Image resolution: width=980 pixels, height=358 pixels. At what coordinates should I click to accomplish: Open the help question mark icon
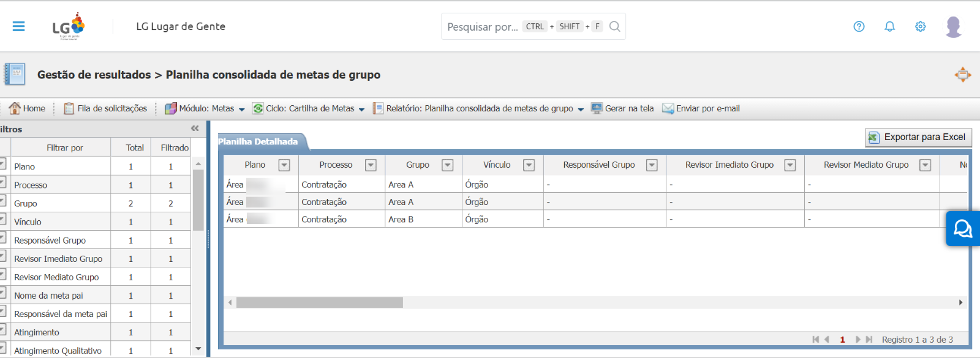[x=859, y=26]
